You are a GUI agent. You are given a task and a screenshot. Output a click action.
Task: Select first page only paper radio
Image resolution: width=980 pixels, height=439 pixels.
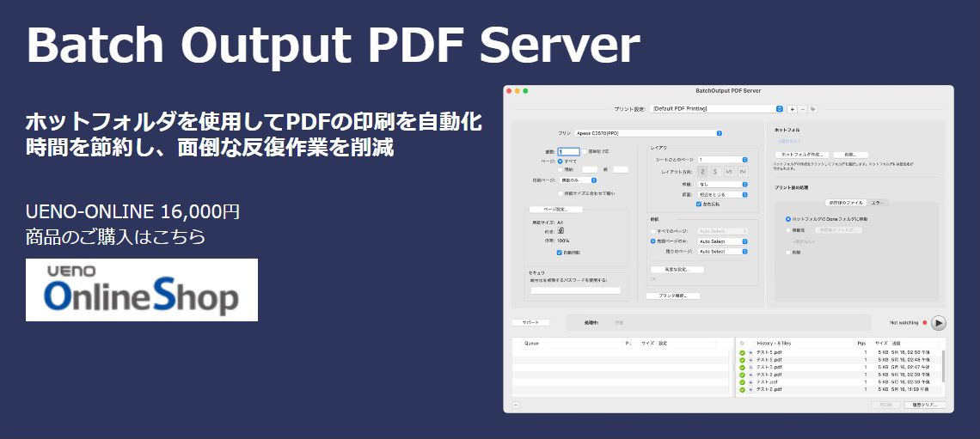[653, 241]
